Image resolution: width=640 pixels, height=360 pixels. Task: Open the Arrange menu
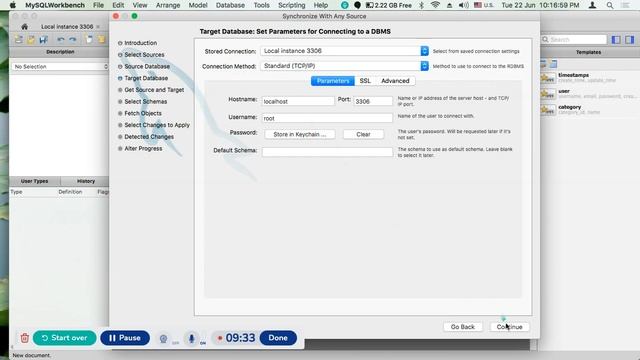point(168,5)
